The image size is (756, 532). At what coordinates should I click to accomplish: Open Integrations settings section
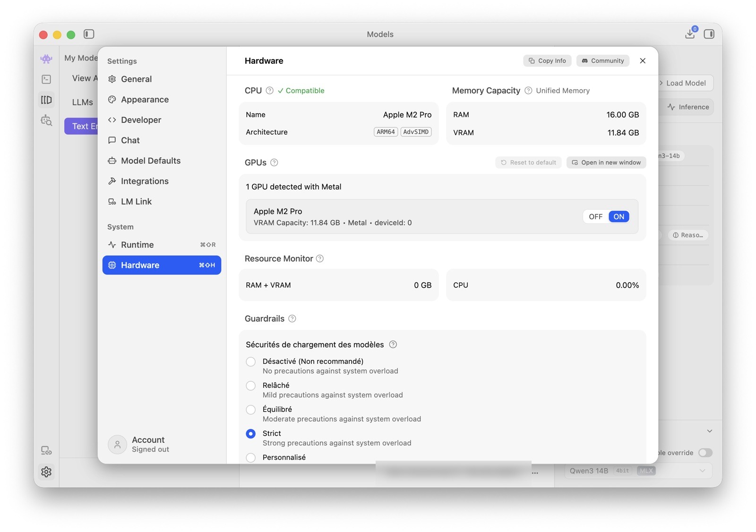coord(162,181)
